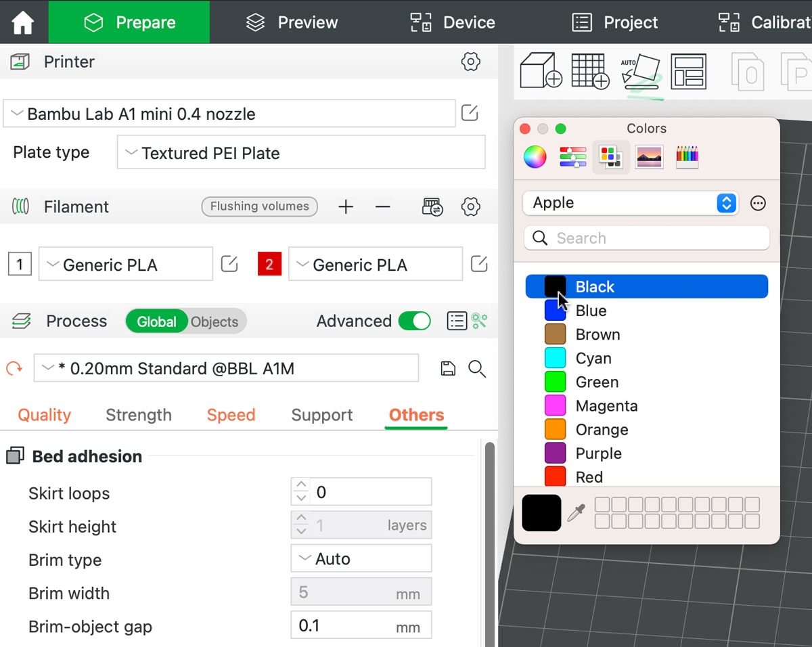Select Global process scope
This screenshot has width=812, height=647.
click(x=156, y=322)
